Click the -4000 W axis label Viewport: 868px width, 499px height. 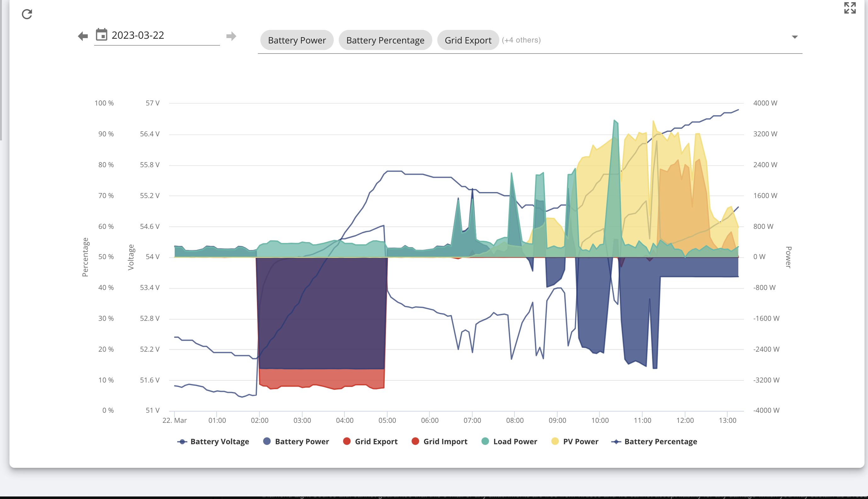(x=766, y=410)
